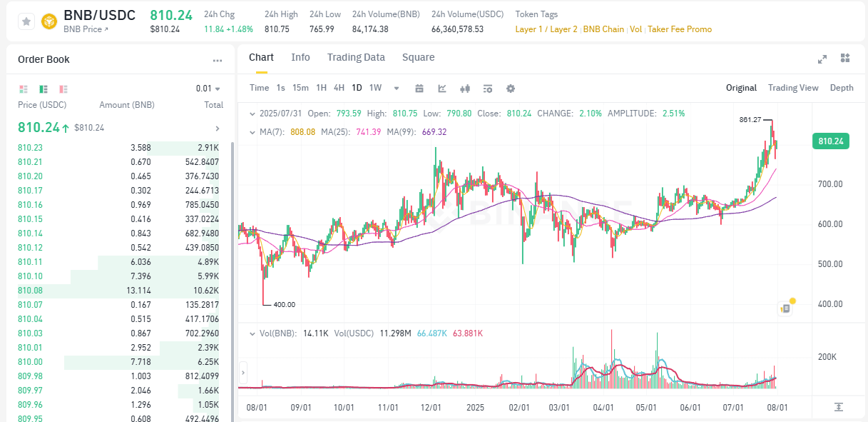Click Vol token tag
Viewport: 868px width, 422px height.
[635, 29]
